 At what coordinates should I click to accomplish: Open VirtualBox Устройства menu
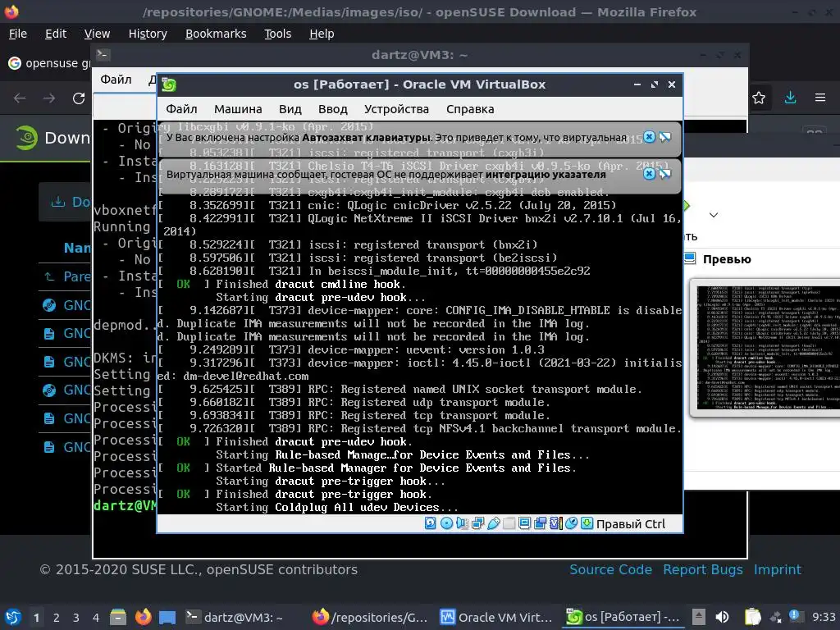click(x=396, y=109)
